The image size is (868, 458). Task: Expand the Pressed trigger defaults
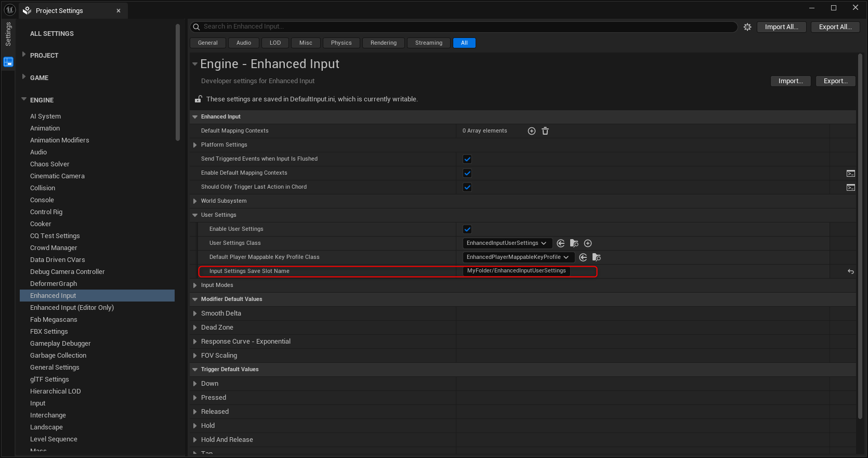click(x=195, y=398)
